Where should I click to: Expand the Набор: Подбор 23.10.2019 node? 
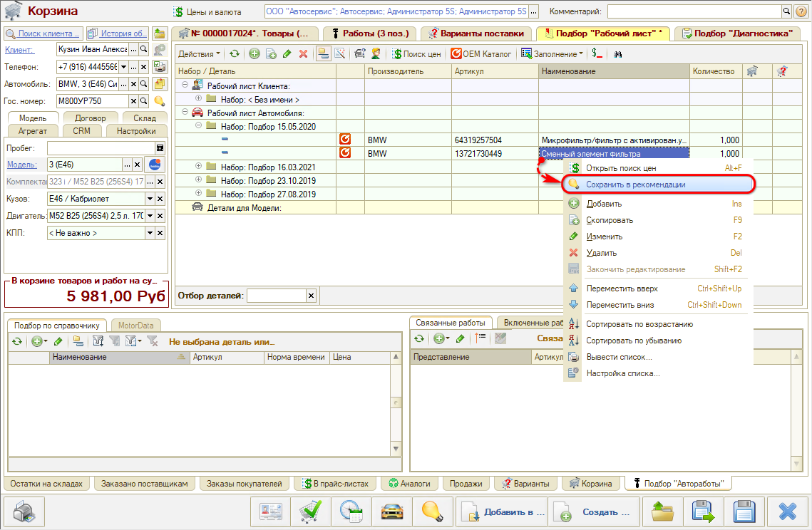198,180
